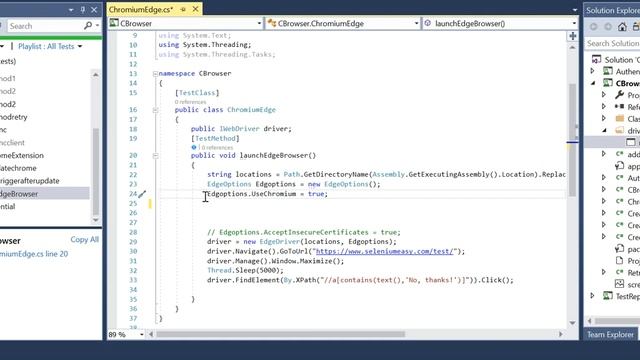Image resolution: width=640 pixels, height=360 pixels.
Task: Expand the Retr C# file node
Action: point(604,272)
